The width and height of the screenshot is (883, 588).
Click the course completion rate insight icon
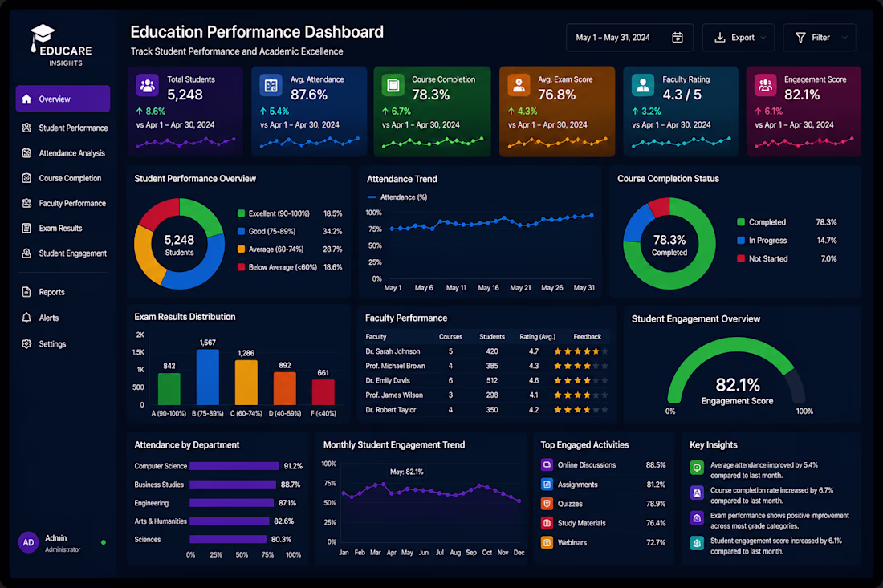[x=697, y=493]
